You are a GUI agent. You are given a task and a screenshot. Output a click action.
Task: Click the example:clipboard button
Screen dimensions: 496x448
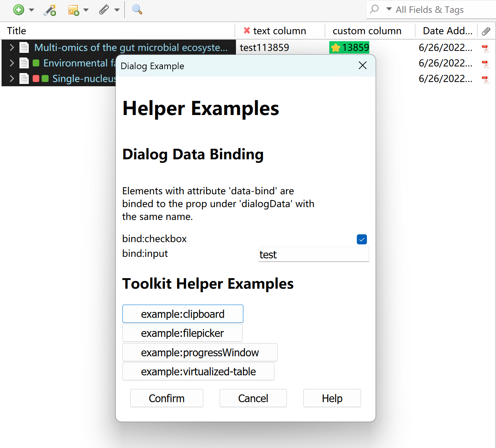[183, 314]
